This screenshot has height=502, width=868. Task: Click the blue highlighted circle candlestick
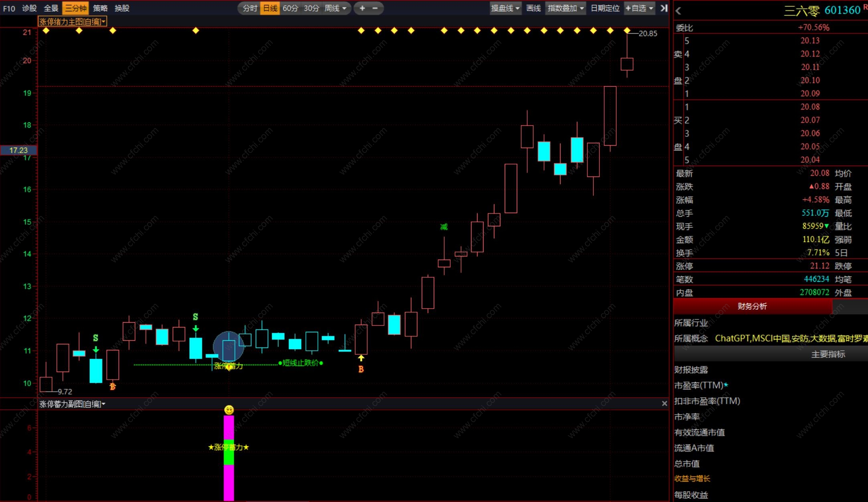point(229,347)
